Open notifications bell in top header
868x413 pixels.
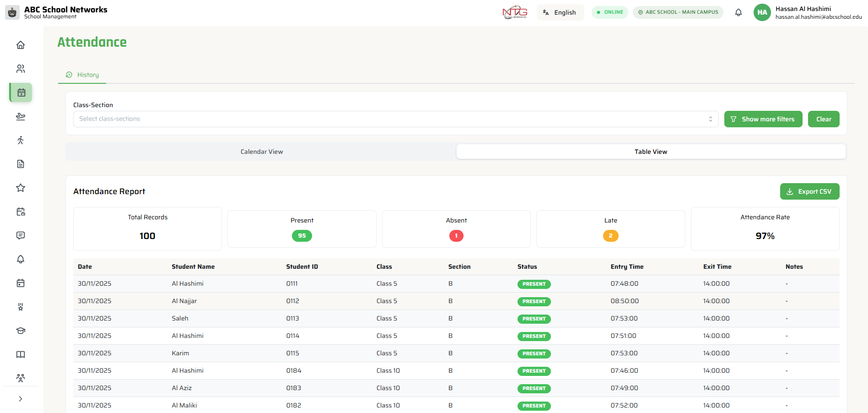(x=738, y=12)
